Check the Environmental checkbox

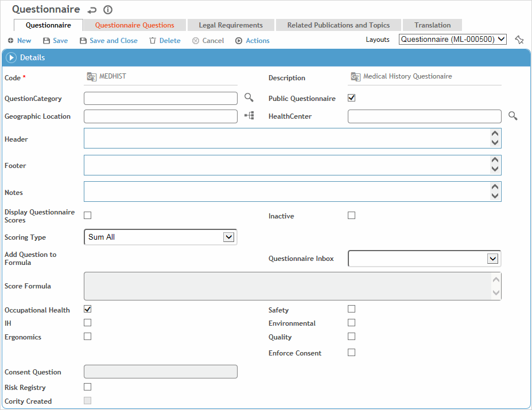click(351, 322)
